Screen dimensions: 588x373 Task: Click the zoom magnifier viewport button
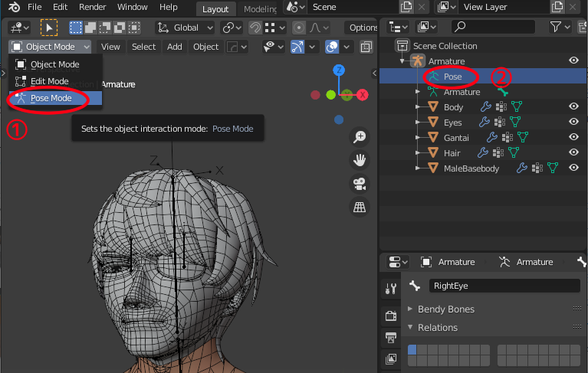360,136
